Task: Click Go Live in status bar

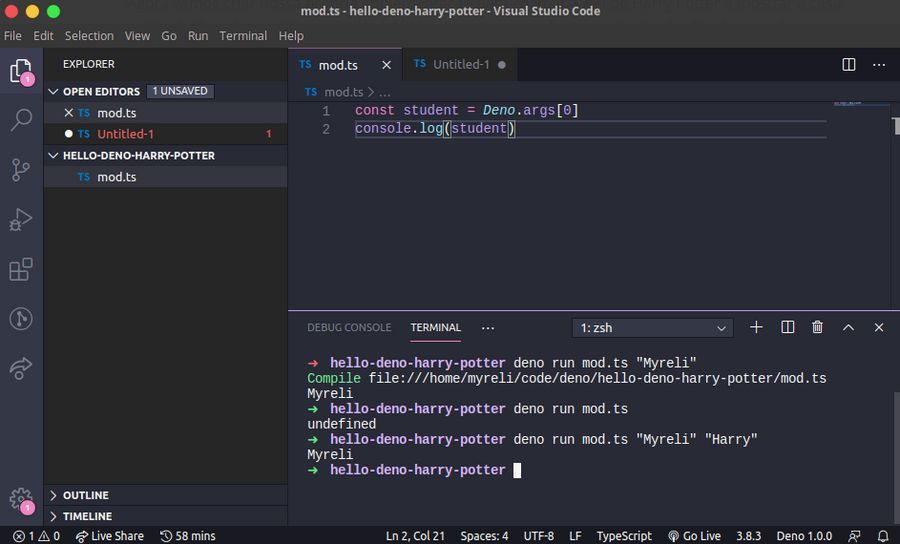Action: pos(694,536)
